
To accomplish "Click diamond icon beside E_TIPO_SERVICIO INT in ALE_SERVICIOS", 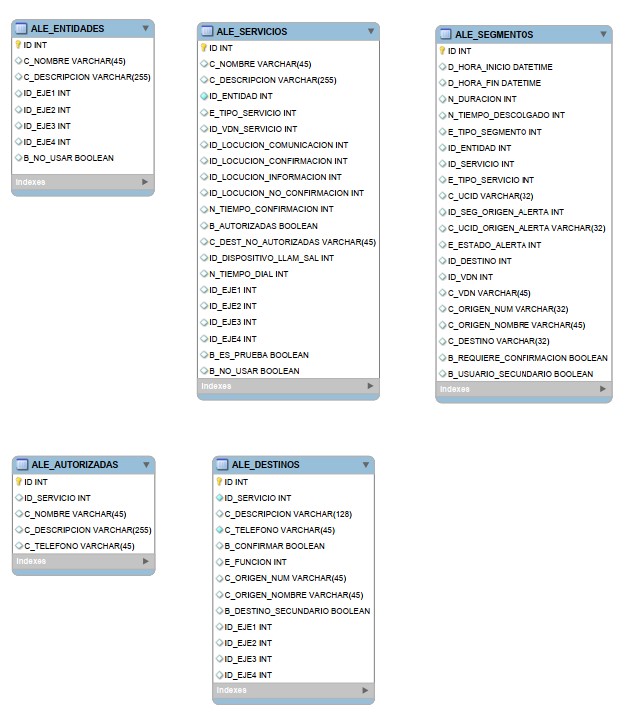I will 204,112.
